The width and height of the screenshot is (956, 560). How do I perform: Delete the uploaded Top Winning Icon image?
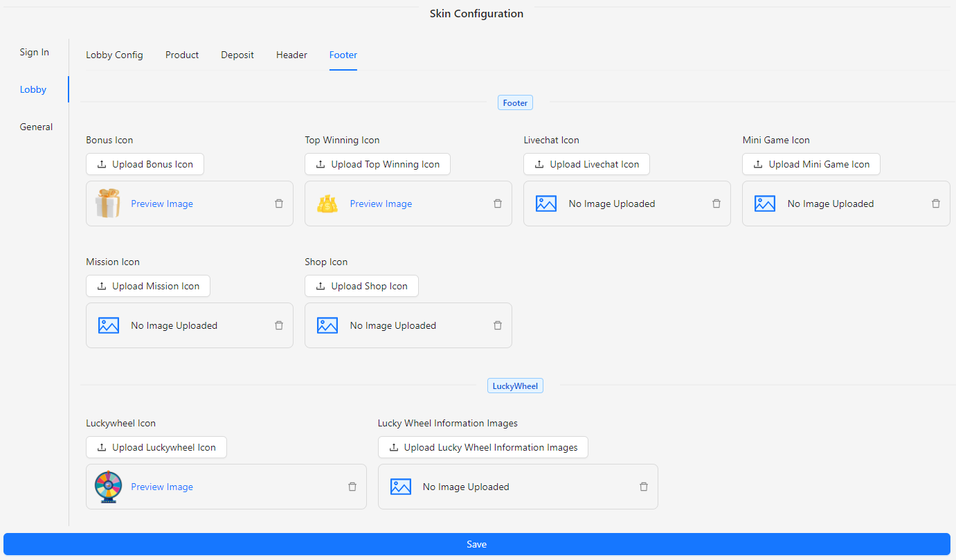pos(498,204)
